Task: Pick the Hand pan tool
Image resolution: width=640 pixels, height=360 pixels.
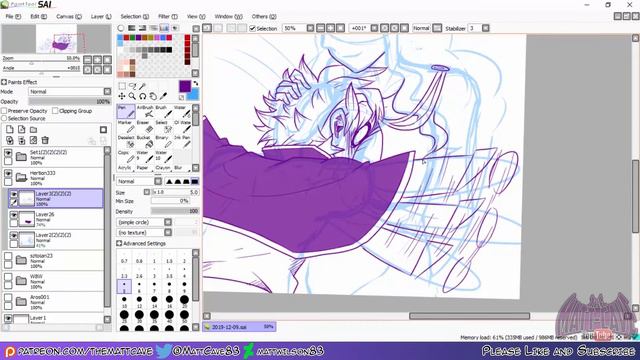Action: [153, 96]
